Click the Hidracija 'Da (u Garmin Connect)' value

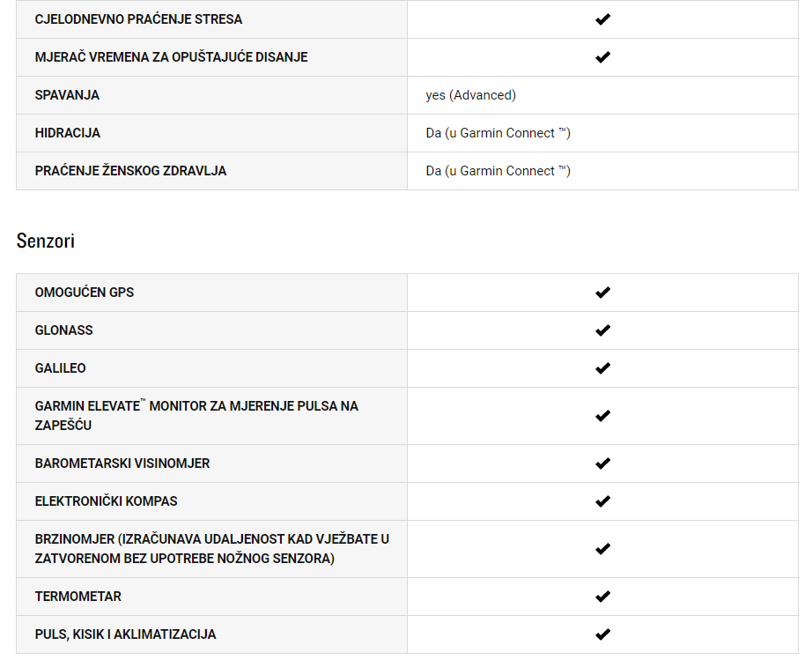(x=498, y=133)
